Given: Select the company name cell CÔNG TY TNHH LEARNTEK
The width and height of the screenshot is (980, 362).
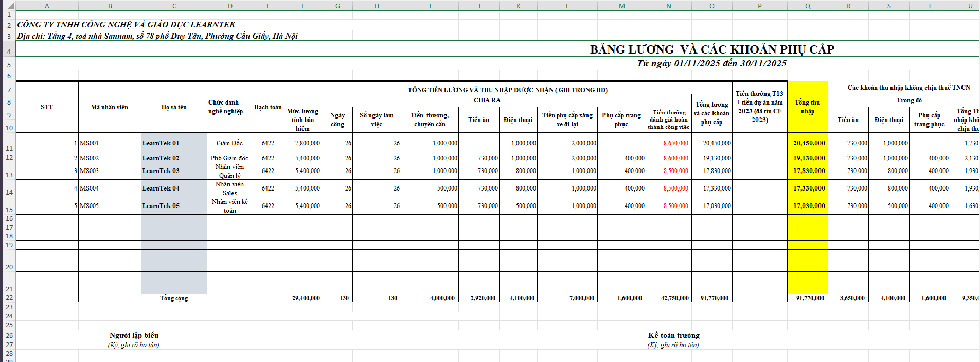Looking at the screenshot, I should pyautogui.click(x=127, y=25).
